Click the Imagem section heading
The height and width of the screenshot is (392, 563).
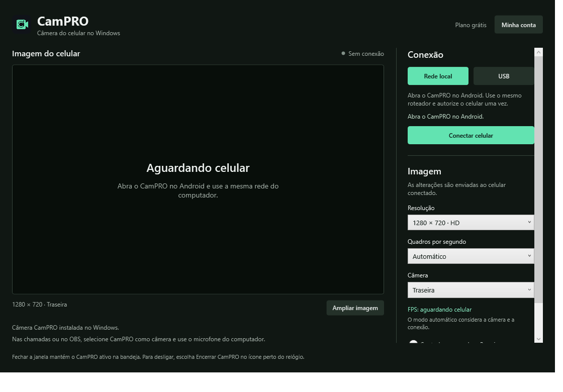(x=424, y=171)
